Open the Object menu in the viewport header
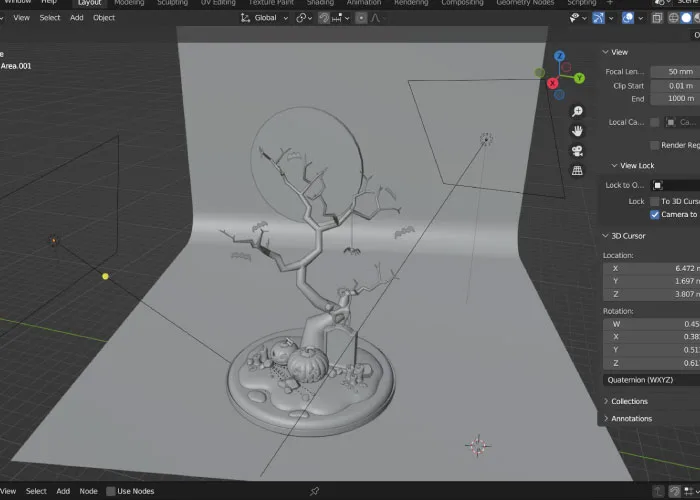This screenshot has height=500, width=700. pyautogui.click(x=104, y=18)
